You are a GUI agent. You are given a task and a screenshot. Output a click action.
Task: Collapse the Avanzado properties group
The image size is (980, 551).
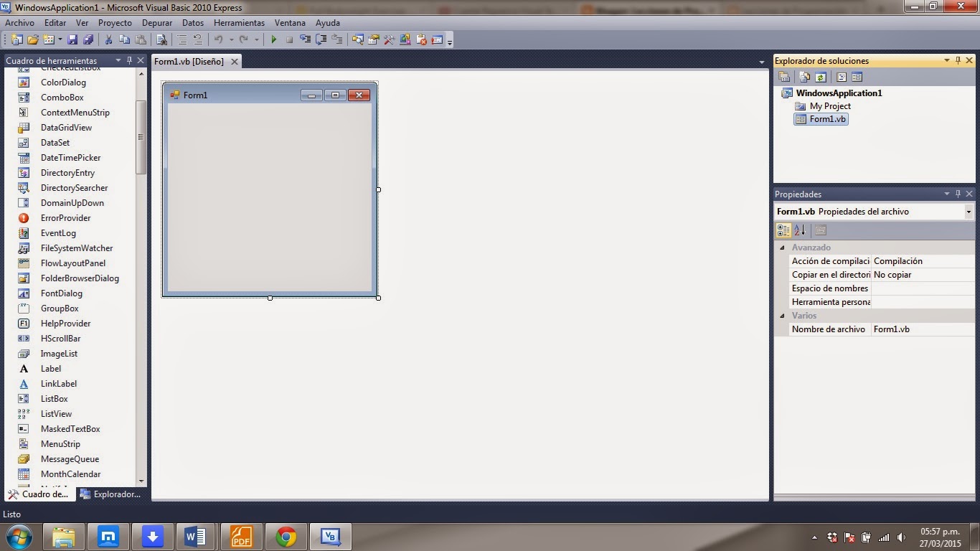click(782, 247)
